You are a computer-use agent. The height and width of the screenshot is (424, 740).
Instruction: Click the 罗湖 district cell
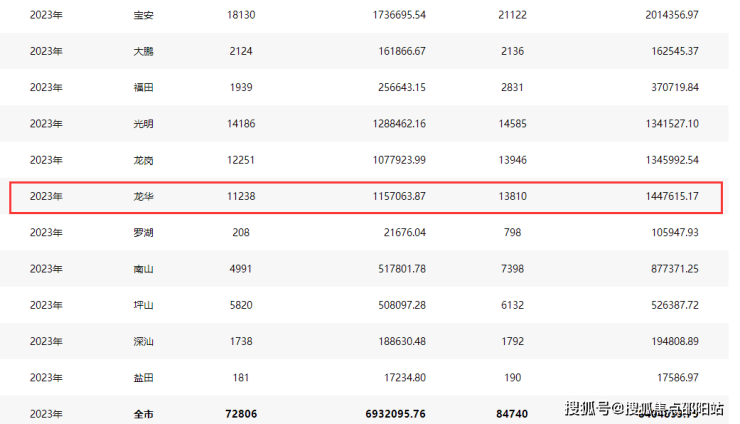pyautogui.click(x=143, y=233)
